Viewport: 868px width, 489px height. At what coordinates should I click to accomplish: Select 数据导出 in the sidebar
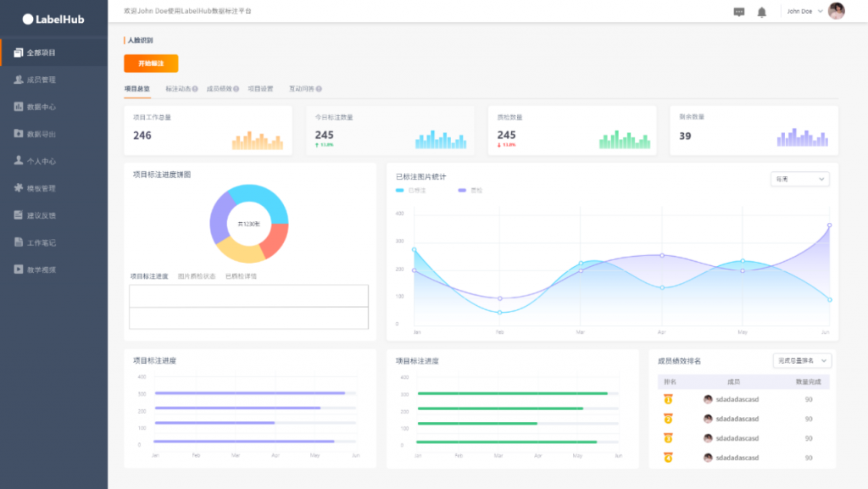(53, 134)
